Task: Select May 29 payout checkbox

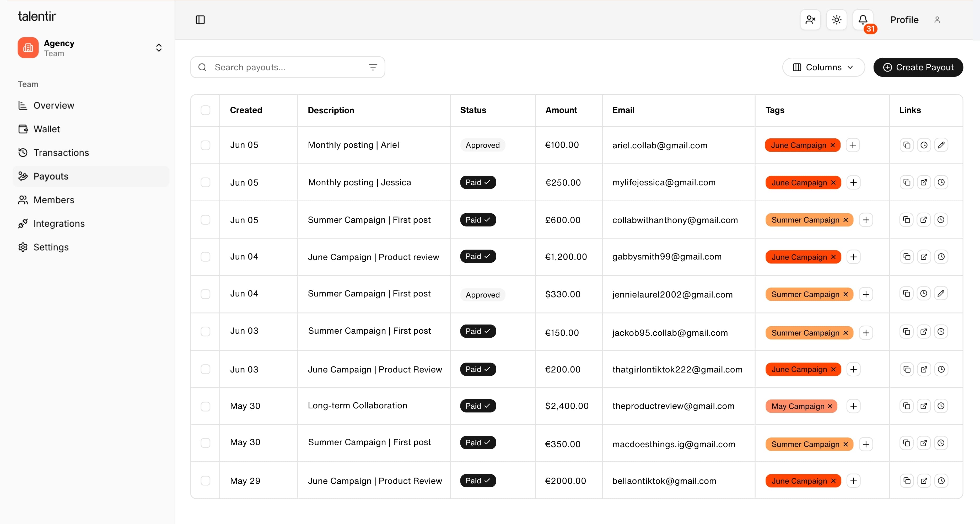Action: pos(206,481)
